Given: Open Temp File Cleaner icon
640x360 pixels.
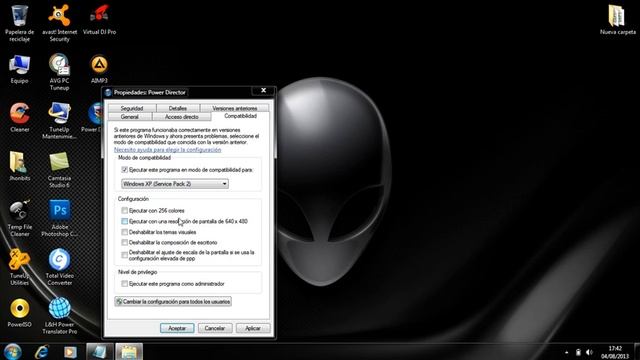Looking at the screenshot, I should point(19,218).
